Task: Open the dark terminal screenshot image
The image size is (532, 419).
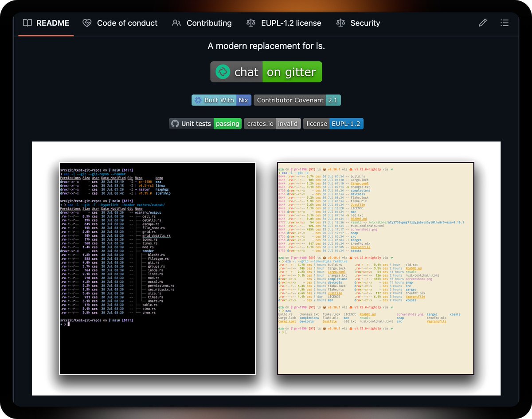Action: point(157,269)
